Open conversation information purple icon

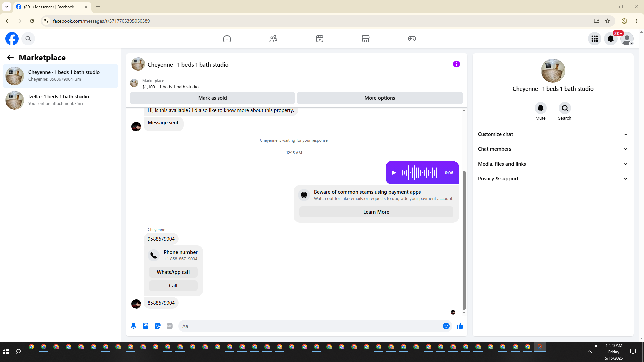(457, 64)
